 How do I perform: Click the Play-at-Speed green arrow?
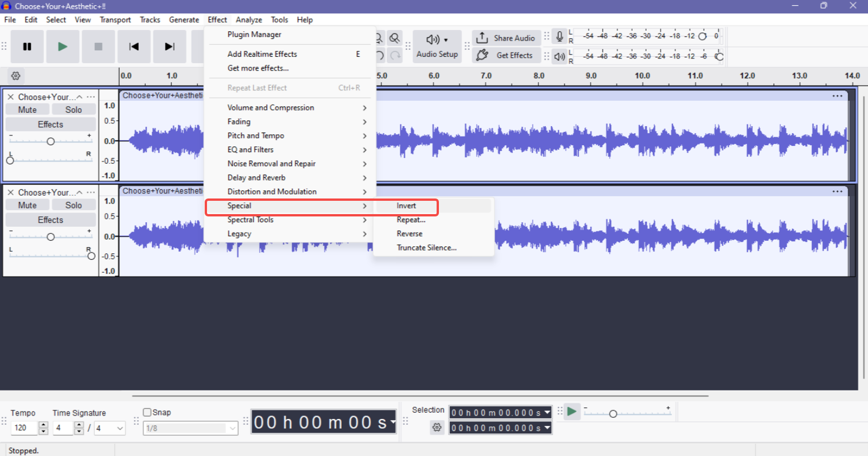[572, 411]
